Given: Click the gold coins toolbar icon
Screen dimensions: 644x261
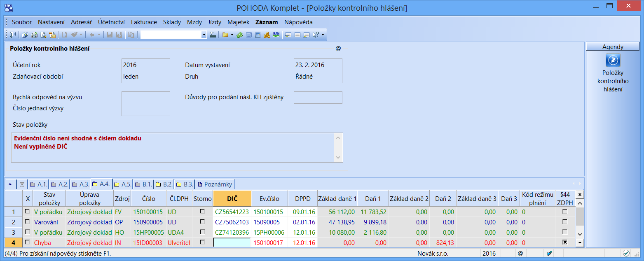Looking at the screenshot, I should tap(267, 35).
